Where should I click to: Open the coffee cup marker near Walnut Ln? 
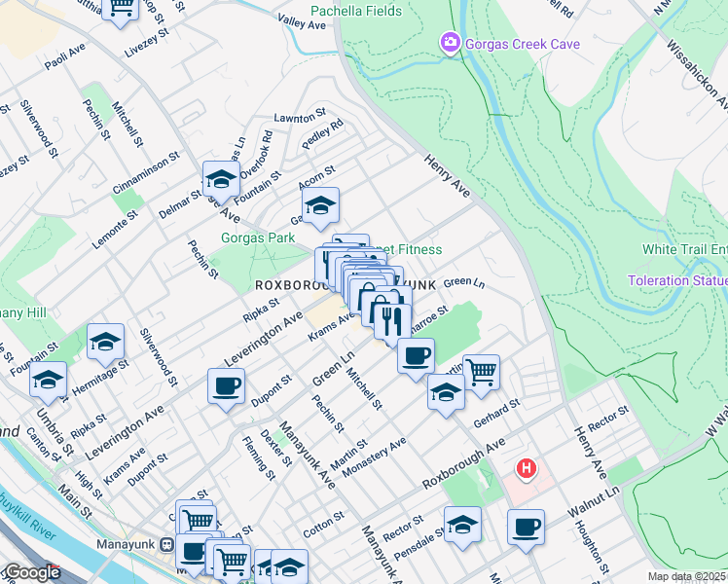point(526,529)
